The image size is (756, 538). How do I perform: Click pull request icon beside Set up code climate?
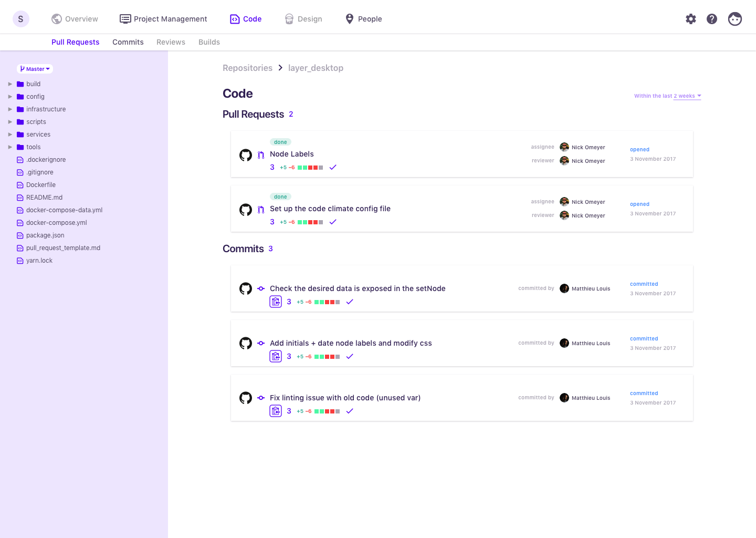pos(261,210)
